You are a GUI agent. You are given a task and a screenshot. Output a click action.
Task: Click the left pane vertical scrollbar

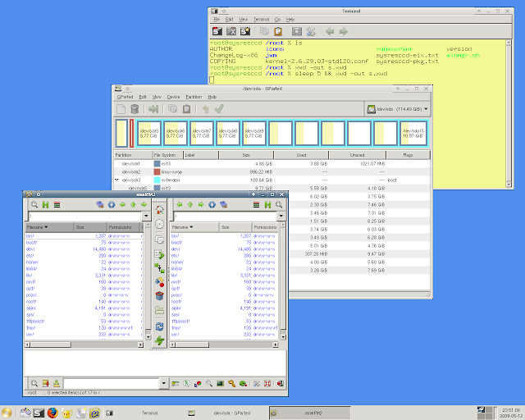[148, 281]
